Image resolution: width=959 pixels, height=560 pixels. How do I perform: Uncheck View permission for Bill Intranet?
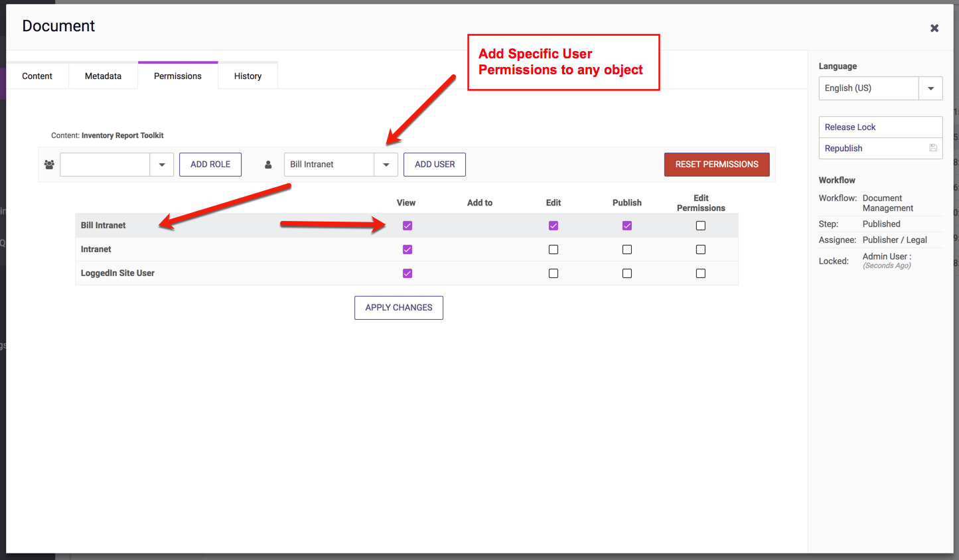[x=407, y=226]
